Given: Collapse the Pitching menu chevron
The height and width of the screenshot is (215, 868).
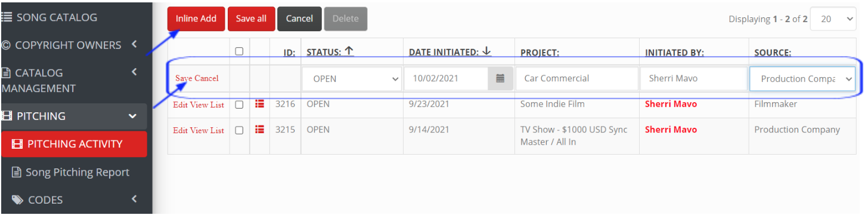Looking at the screenshot, I should tap(132, 116).
